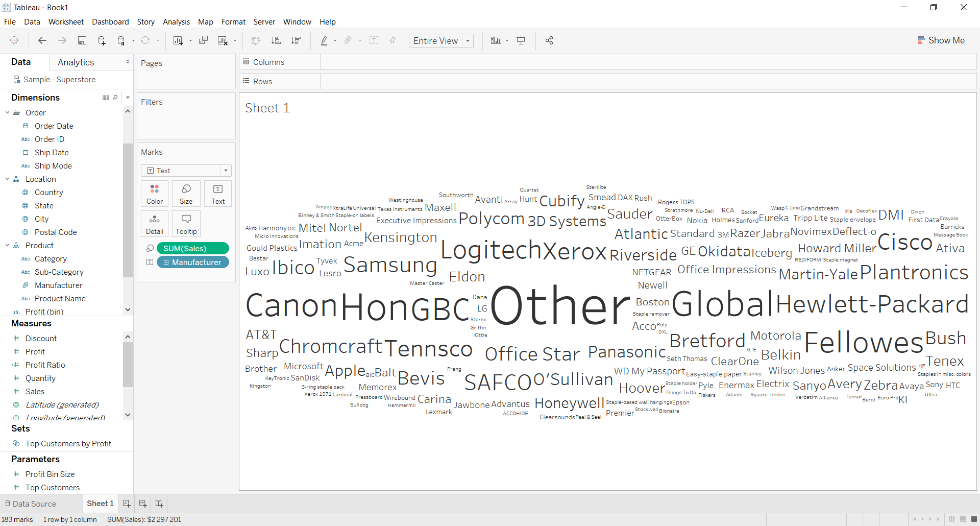Viewport: 980px width, 526px height.
Task: Click the Share workbook icon
Action: tap(549, 41)
